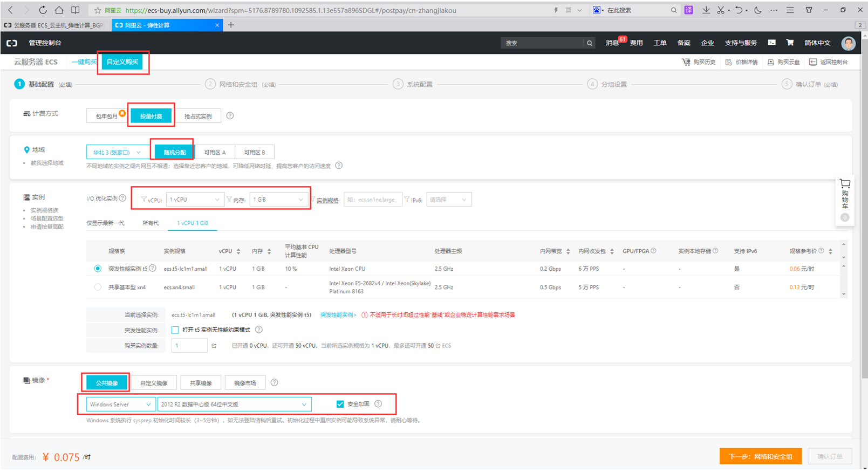
Task: Open the floating 购物车 side panel
Action: point(845,199)
